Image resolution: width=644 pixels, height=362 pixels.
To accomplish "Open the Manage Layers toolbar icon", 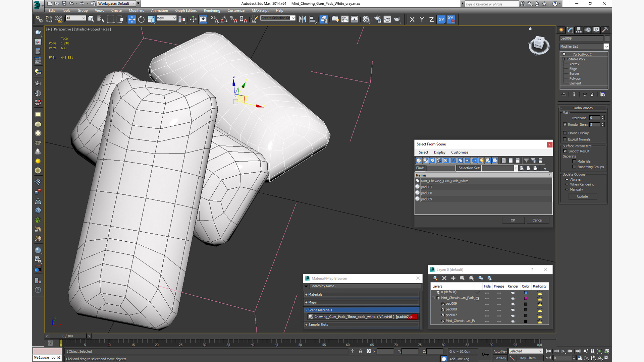I will pos(324,19).
